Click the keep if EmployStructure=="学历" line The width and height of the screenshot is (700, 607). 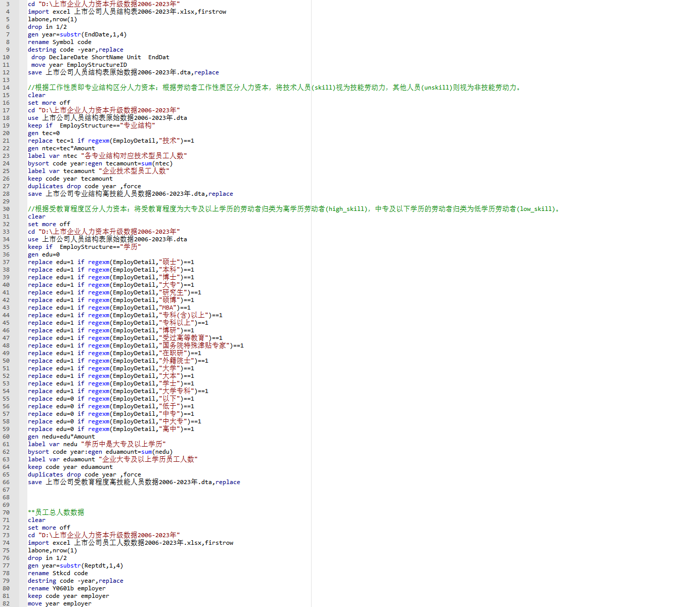[84, 247]
